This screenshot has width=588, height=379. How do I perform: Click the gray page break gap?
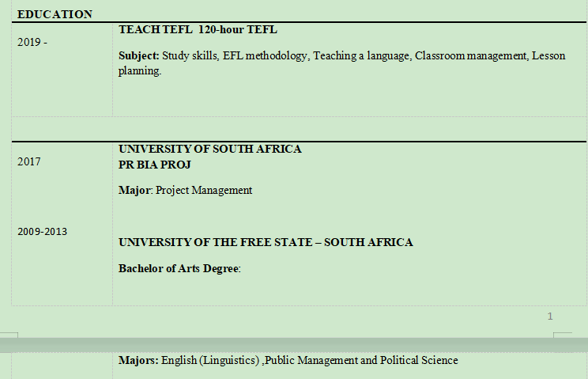point(294,344)
